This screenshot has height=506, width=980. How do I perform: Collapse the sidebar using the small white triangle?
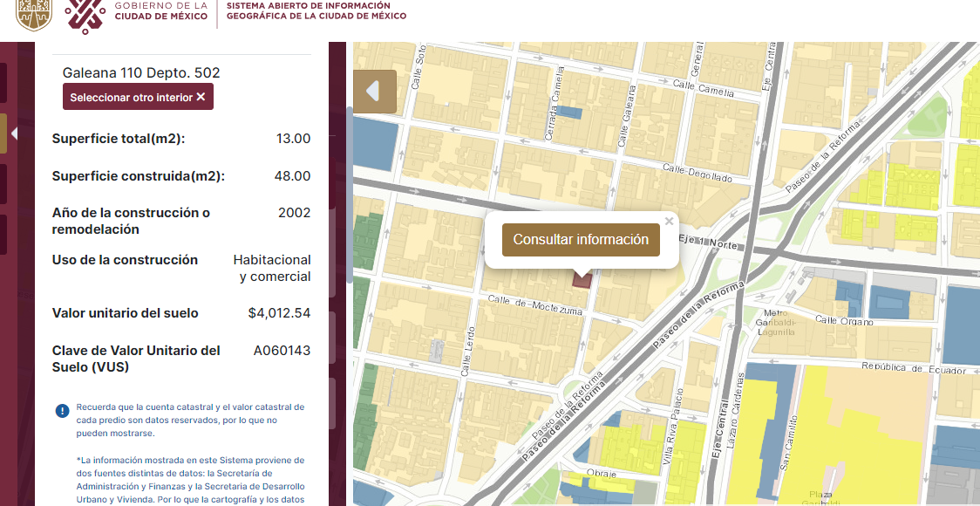tap(14, 133)
